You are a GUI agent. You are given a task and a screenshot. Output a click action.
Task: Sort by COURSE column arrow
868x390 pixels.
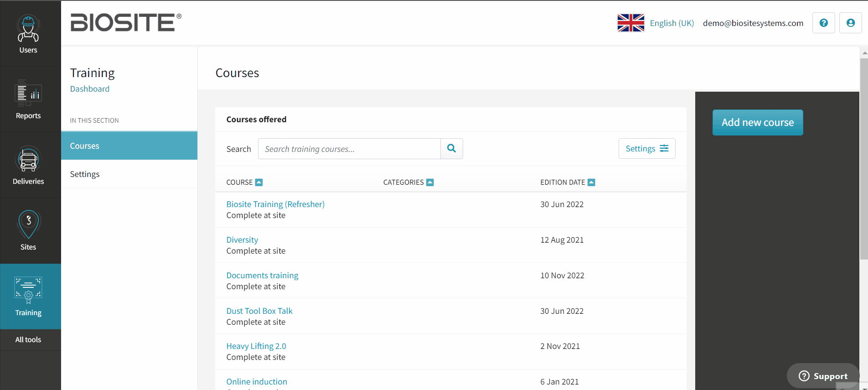pos(259,182)
